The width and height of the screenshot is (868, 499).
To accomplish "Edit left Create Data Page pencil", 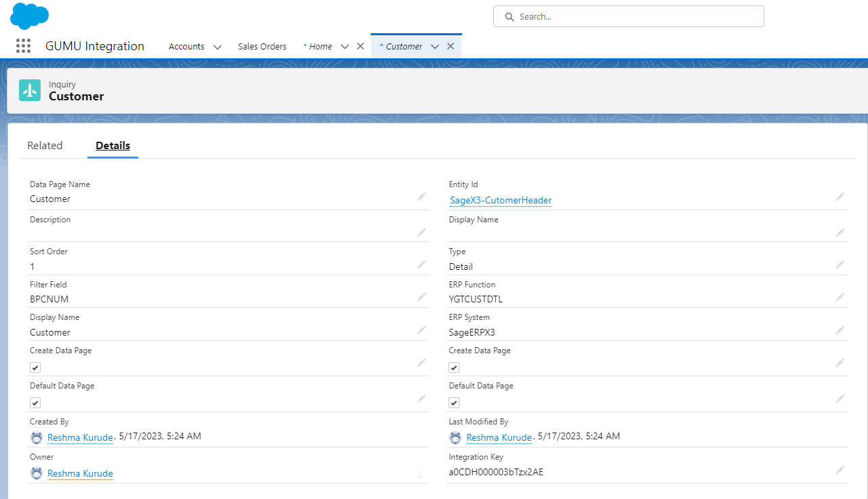I will [x=421, y=363].
